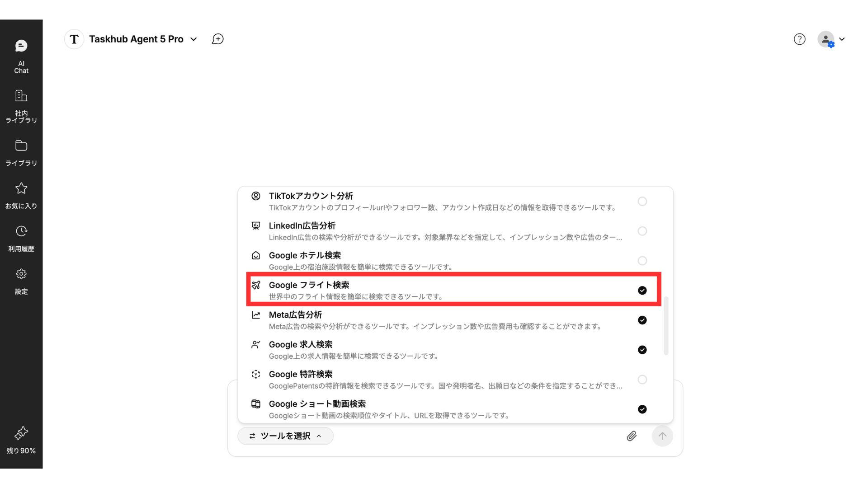The height and width of the screenshot is (488, 868).
Task: Enable TikTokアカウント分析 tool checkbox
Action: click(642, 202)
